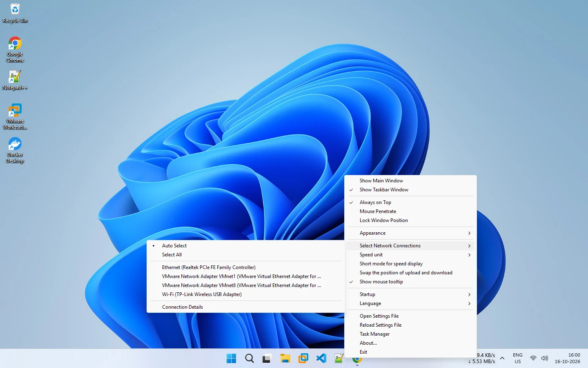
Task: Enable Lock Window Position
Action: pyautogui.click(x=410, y=220)
